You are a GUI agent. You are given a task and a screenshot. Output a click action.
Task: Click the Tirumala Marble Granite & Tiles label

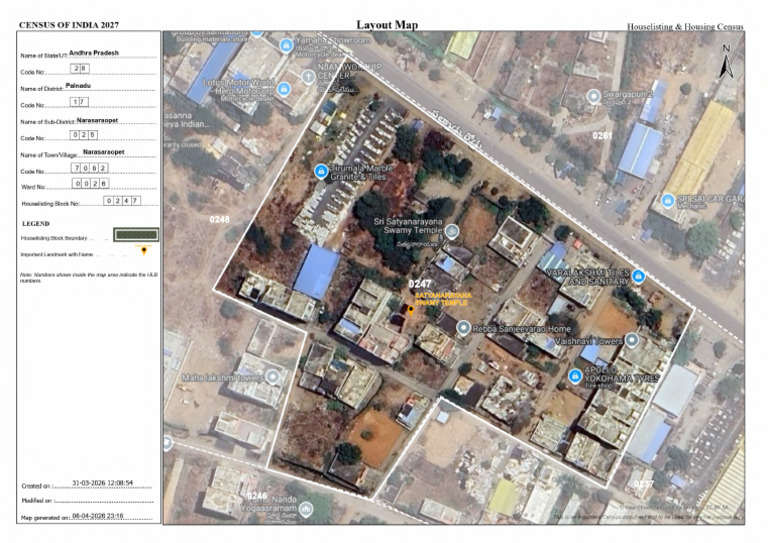362,172
